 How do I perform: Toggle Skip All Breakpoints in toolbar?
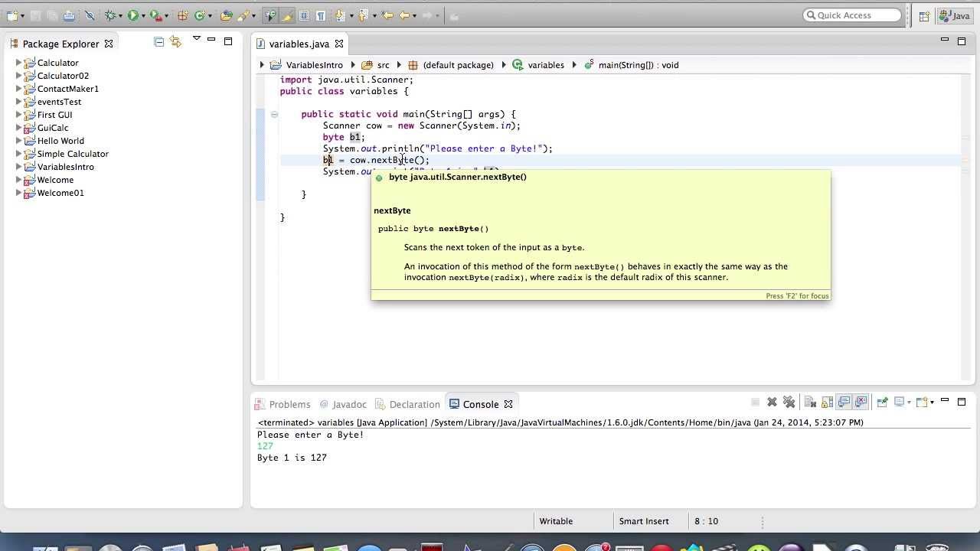pos(90,15)
